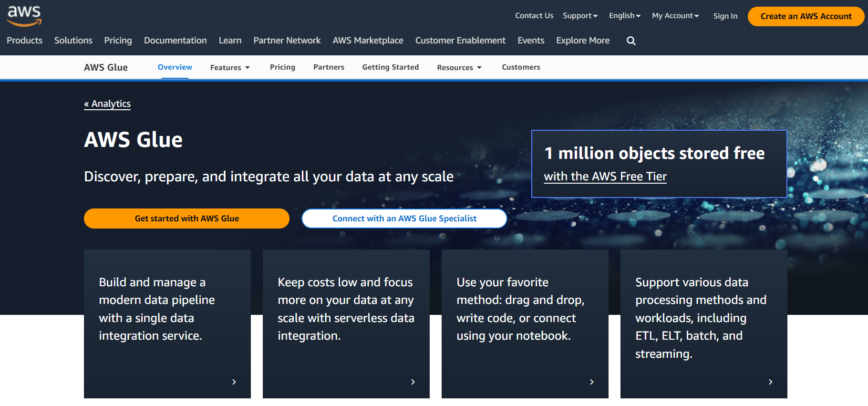The height and width of the screenshot is (406, 868).
Task: Open the Documentation menu
Action: click(176, 41)
